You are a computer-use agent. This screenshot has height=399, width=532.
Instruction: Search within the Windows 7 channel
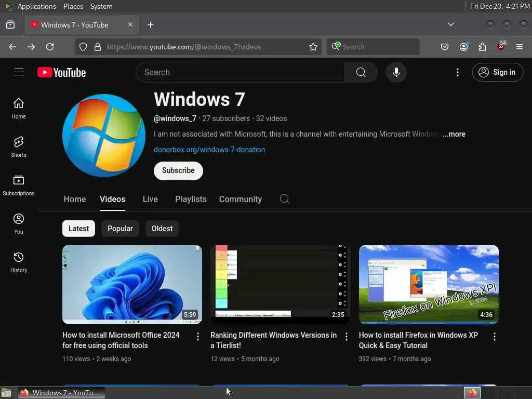(284, 199)
